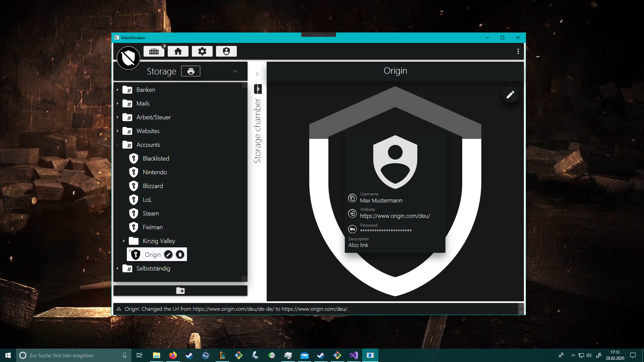Open the notification center

point(633,355)
